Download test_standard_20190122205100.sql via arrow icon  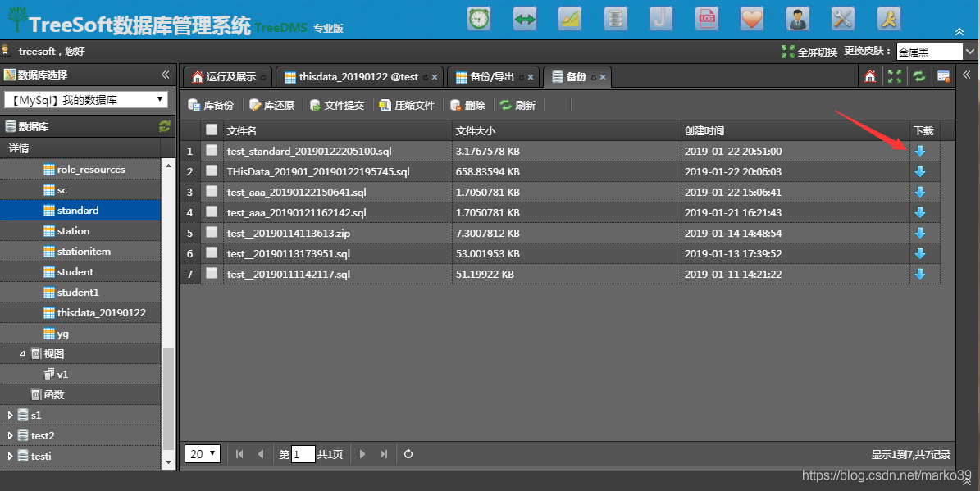(x=920, y=151)
